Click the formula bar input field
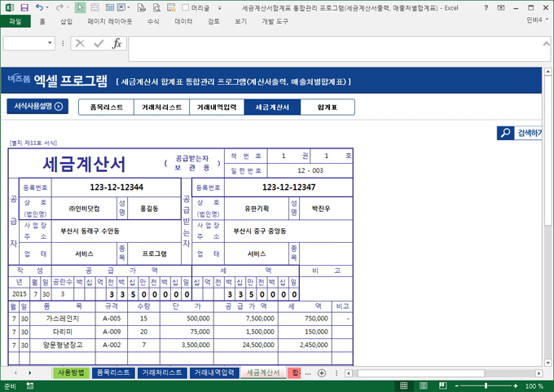The height and width of the screenshot is (392, 554). [326, 43]
